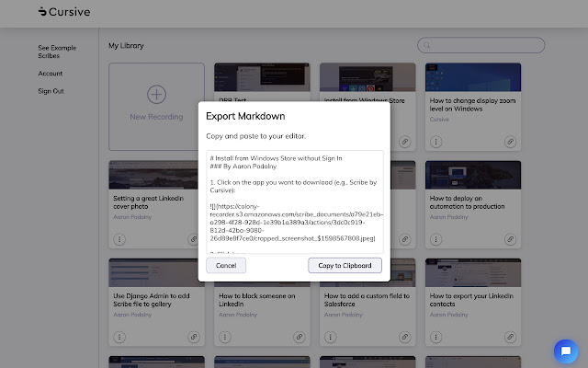Click inside the markdown text area
The width and height of the screenshot is (588, 368).
point(295,202)
